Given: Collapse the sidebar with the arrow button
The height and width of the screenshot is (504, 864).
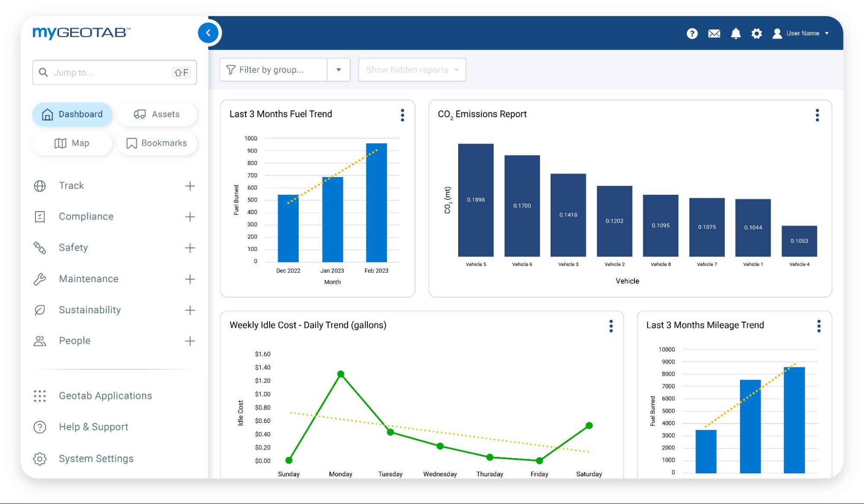Looking at the screenshot, I should point(209,32).
